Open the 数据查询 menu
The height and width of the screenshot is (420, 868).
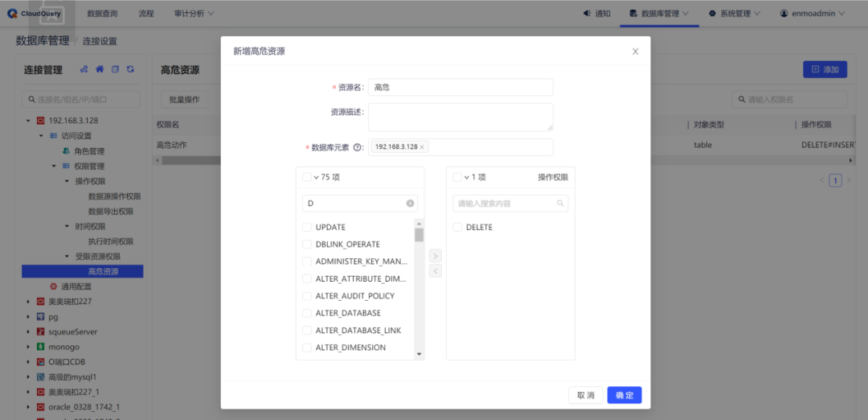click(102, 14)
